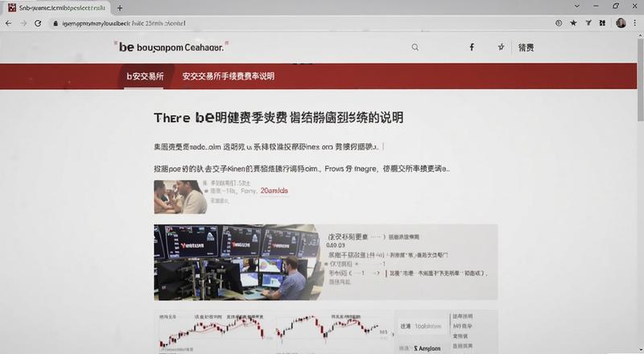Click the site logo 'be bouqnpom Ceahaoer'

pyautogui.click(x=171, y=47)
